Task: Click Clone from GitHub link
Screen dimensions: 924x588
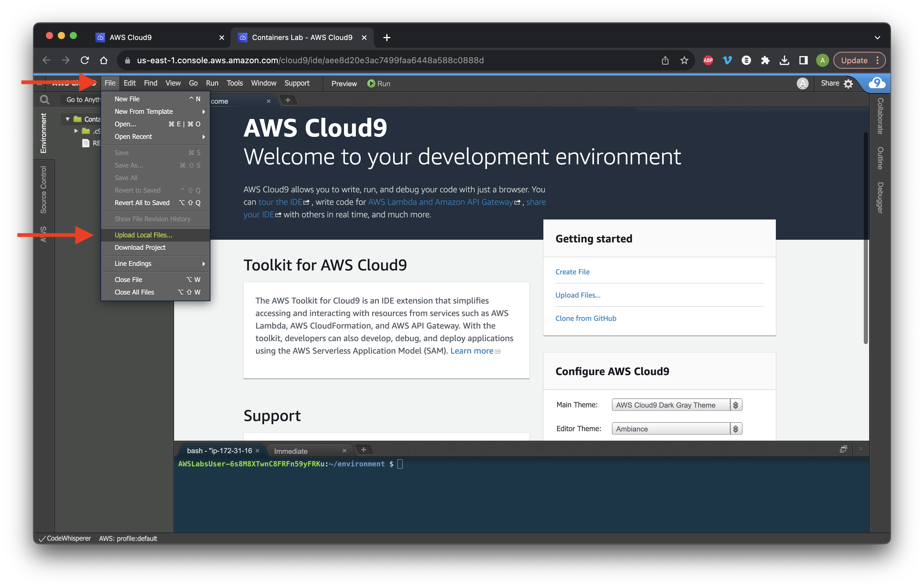Action: [x=586, y=318]
